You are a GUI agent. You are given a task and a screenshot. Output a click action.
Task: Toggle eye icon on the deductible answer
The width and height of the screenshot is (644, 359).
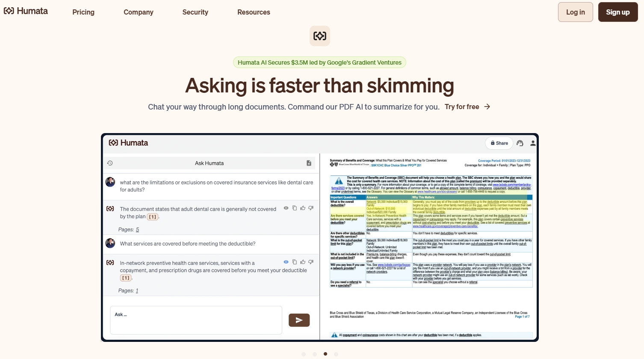click(286, 262)
